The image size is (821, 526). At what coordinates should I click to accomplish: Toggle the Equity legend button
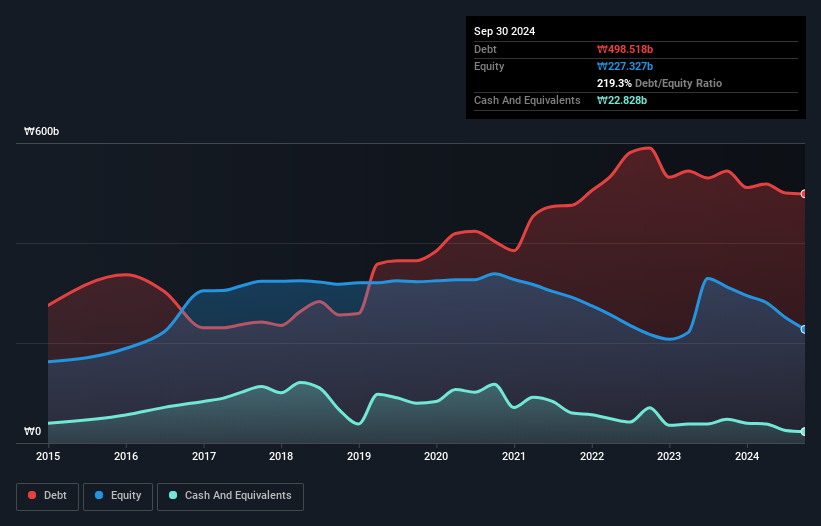(x=118, y=496)
